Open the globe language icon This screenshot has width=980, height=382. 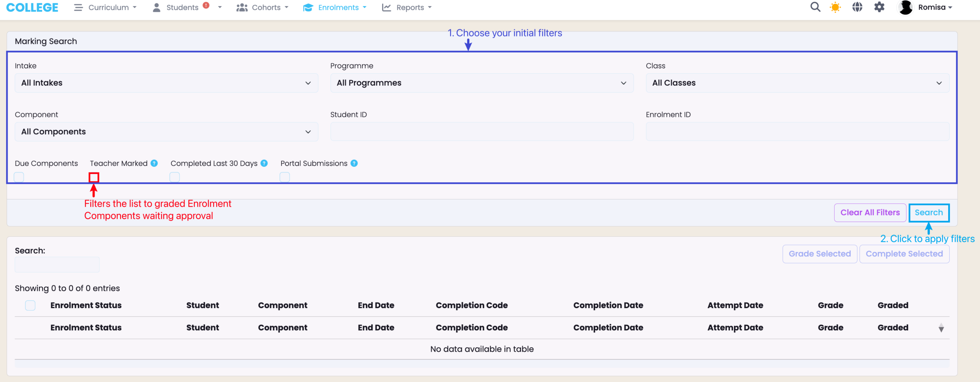pyautogui.click(x=857, y=7)
